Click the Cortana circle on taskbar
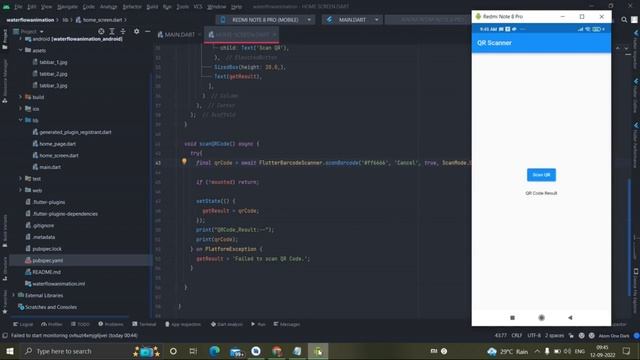The height and width of the screenshot is (360, 640). 173,351
